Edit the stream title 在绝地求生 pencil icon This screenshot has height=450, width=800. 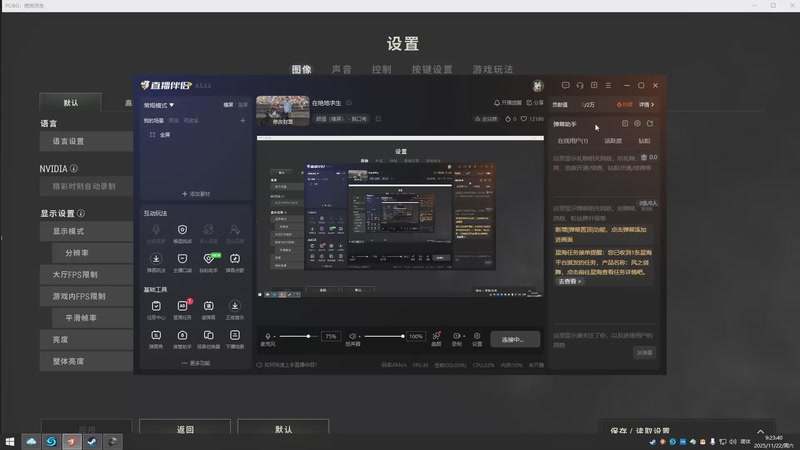click(x=349, y=103)
